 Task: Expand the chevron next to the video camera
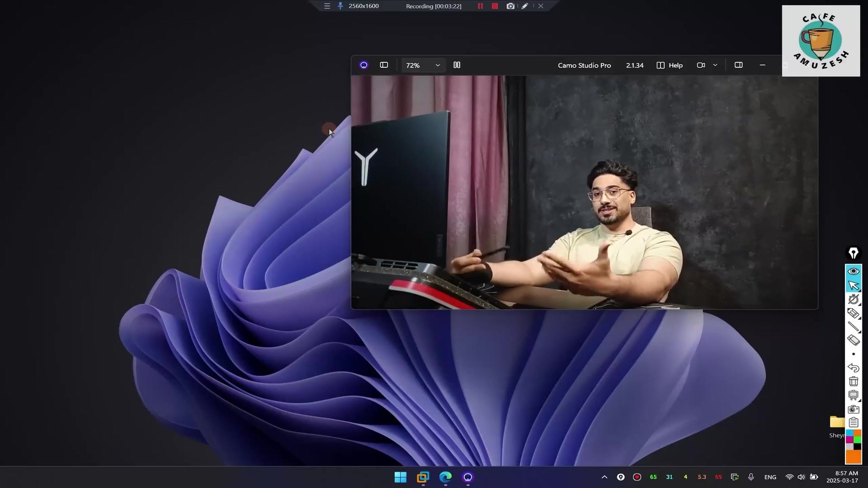715,65
